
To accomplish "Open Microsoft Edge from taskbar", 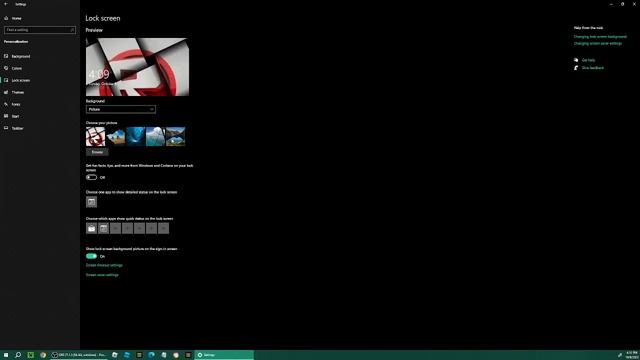I will (151, 355).
